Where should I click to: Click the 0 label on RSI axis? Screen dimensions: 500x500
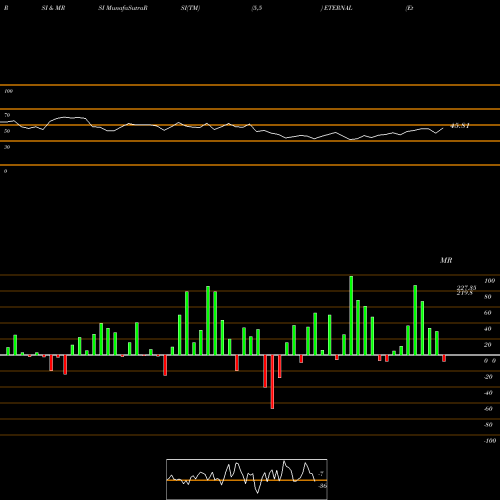[5, 171]
